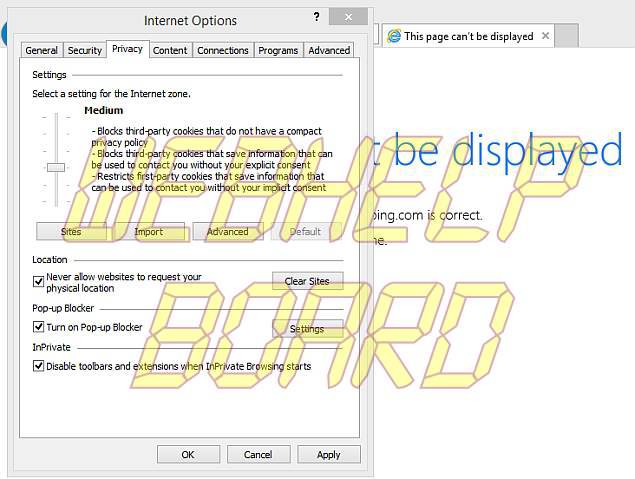The height and width of the screenshot is (479, 635).
Task: Open a new browser tab
Action: (x=566, y=36)
